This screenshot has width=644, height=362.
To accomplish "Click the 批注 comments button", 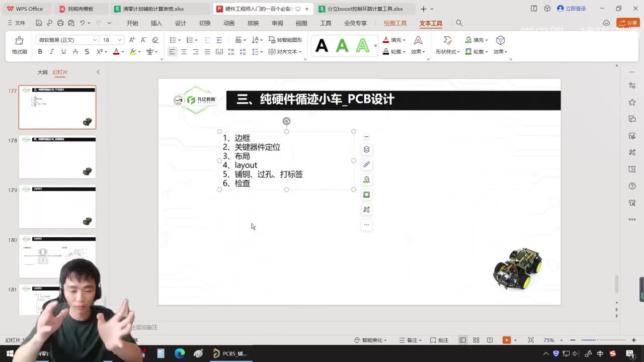I will (x=439, y=340).
